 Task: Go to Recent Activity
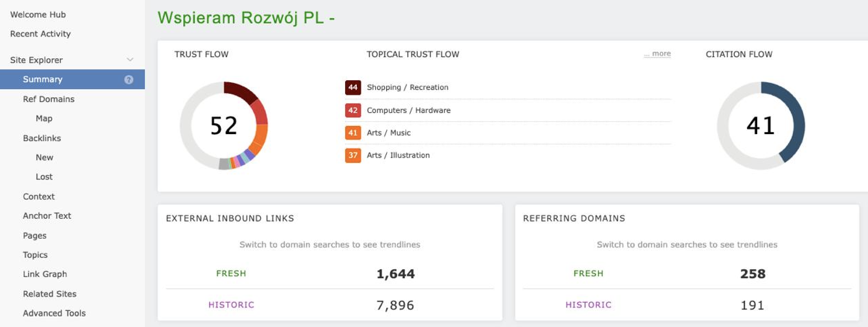click(40, 34)
